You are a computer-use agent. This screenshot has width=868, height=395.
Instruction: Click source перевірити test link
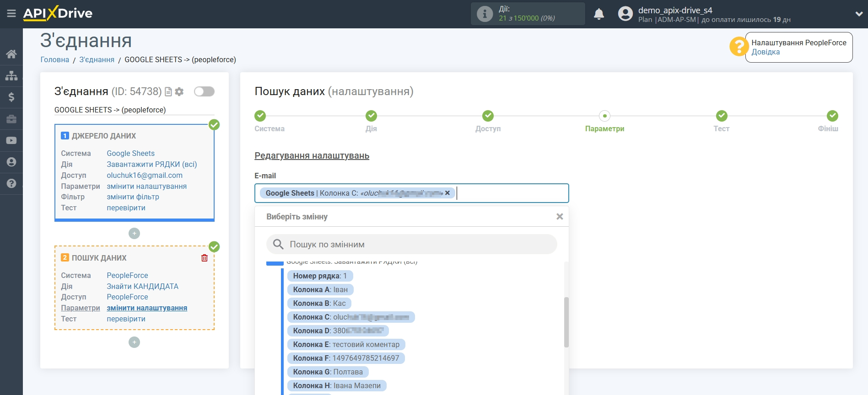point(126,208)
